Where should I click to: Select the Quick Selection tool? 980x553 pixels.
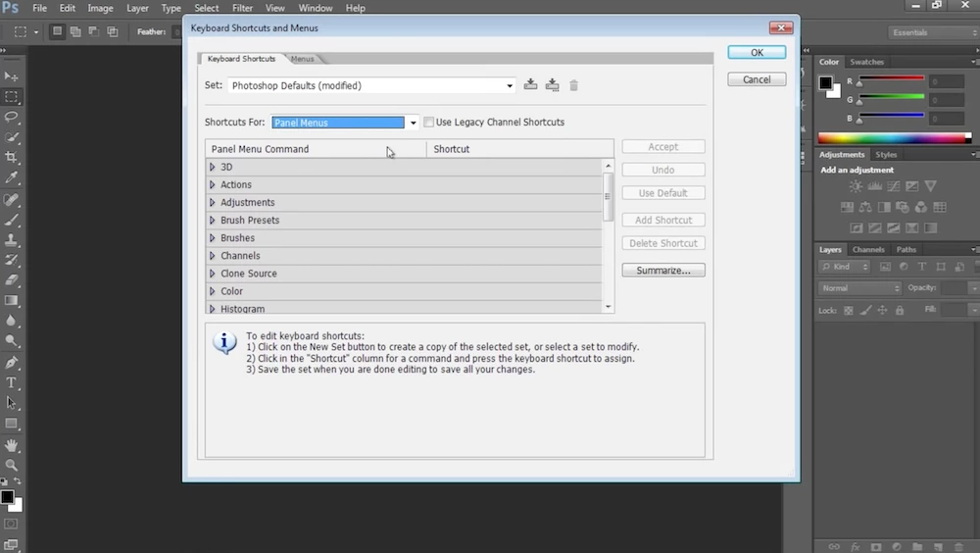point(11,137)
